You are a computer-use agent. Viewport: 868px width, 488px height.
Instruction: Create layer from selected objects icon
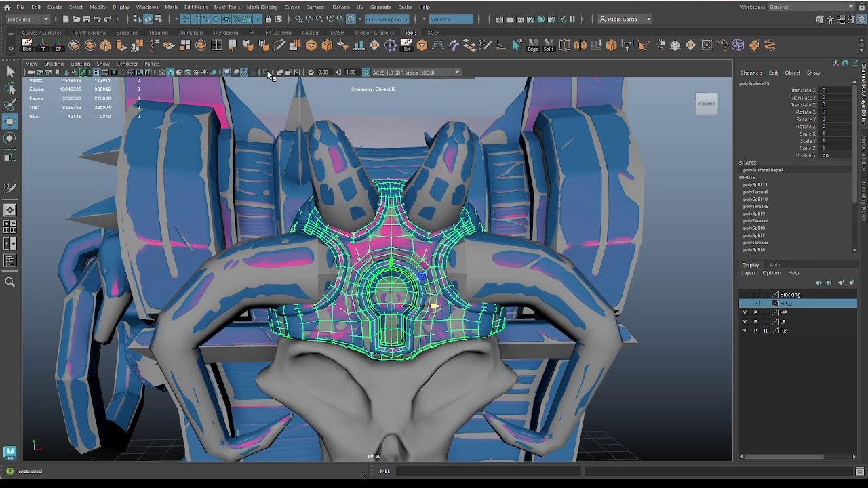pyautogui.click(x=850, y=282)
